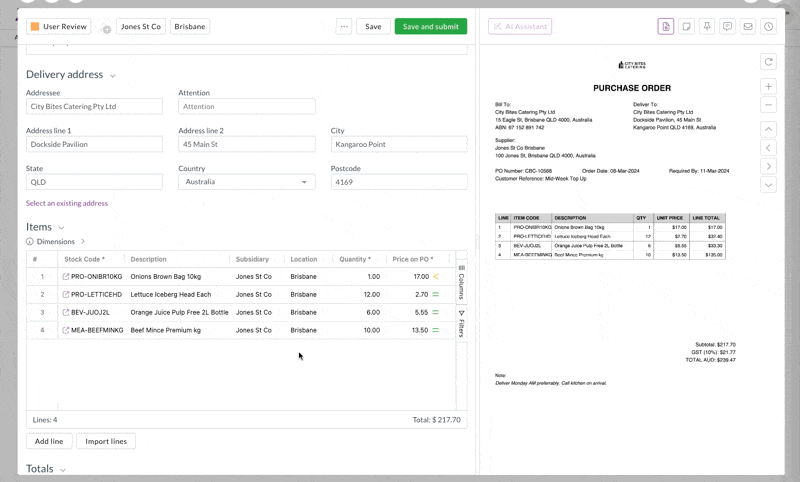Screen dimensions: 800x482
Task: Collapse the Delivery address section
Action: coord(113,75)
